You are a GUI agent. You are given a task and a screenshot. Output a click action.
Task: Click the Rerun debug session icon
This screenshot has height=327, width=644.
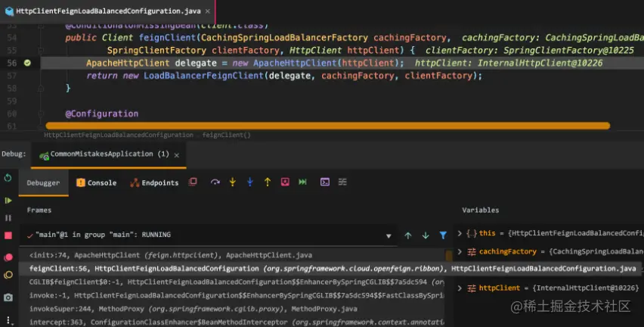[8, 178]
